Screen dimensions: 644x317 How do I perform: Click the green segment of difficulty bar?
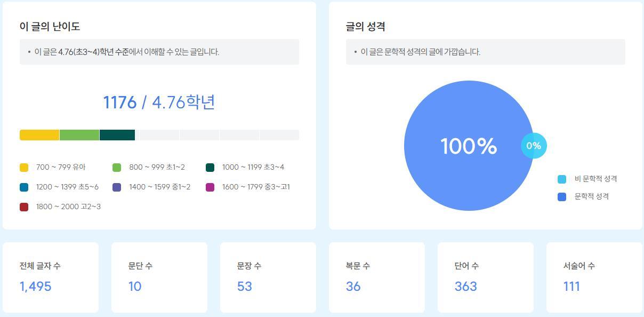click(79, 135)
